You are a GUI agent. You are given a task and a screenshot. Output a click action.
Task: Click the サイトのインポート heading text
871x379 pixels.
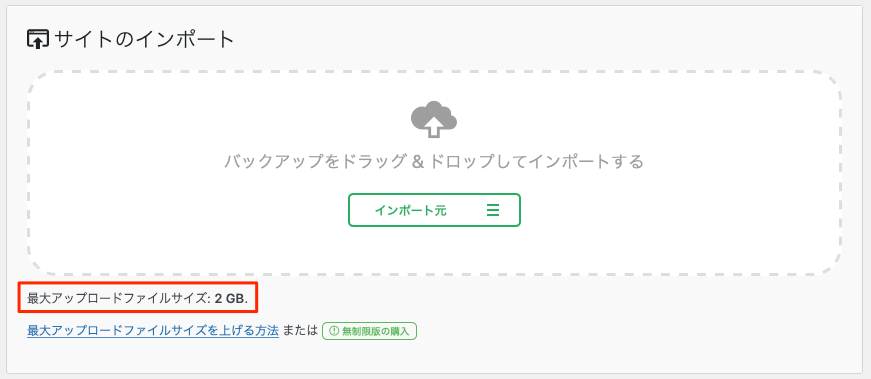pyautogui.click(x=144, y=40)
